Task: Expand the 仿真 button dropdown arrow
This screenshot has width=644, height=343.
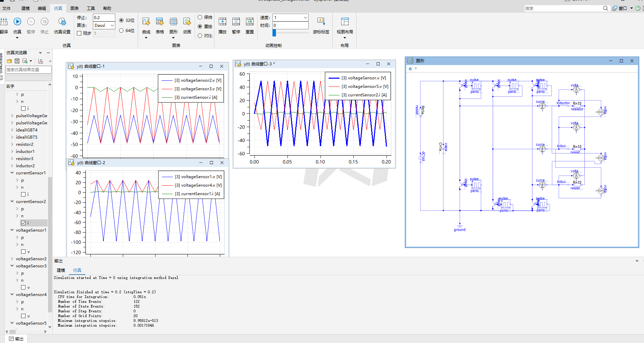Action: coord(17,38)
